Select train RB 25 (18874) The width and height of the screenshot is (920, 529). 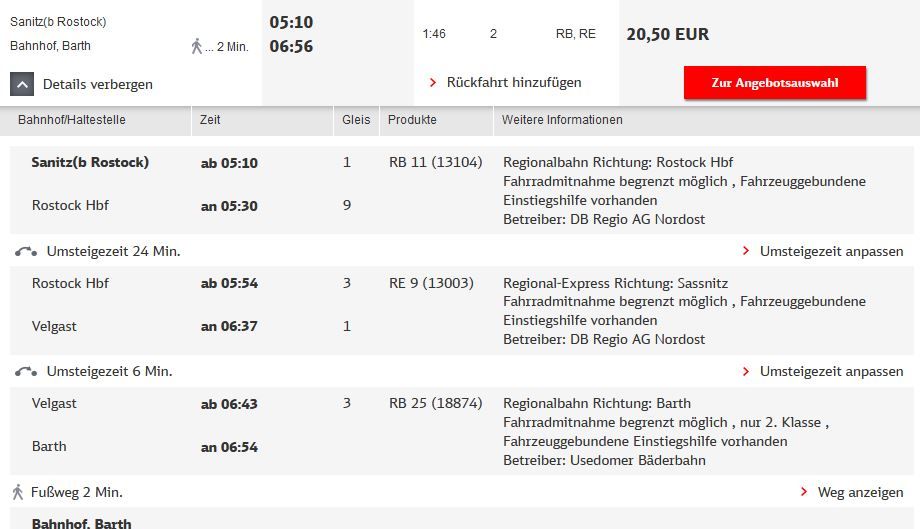(x=435, y=403)
